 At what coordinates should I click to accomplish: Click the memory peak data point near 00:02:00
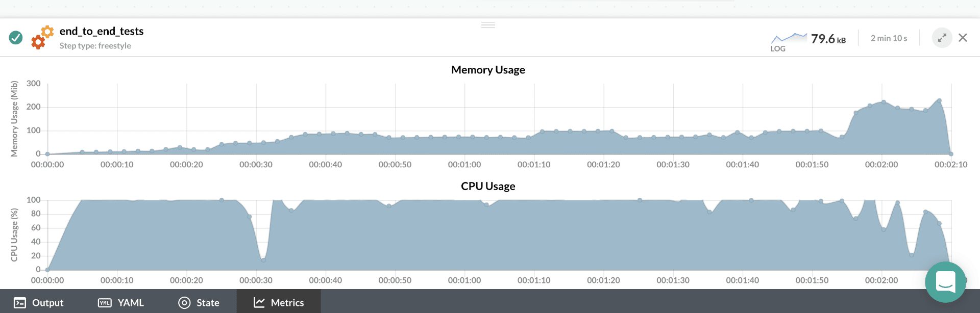884,102
